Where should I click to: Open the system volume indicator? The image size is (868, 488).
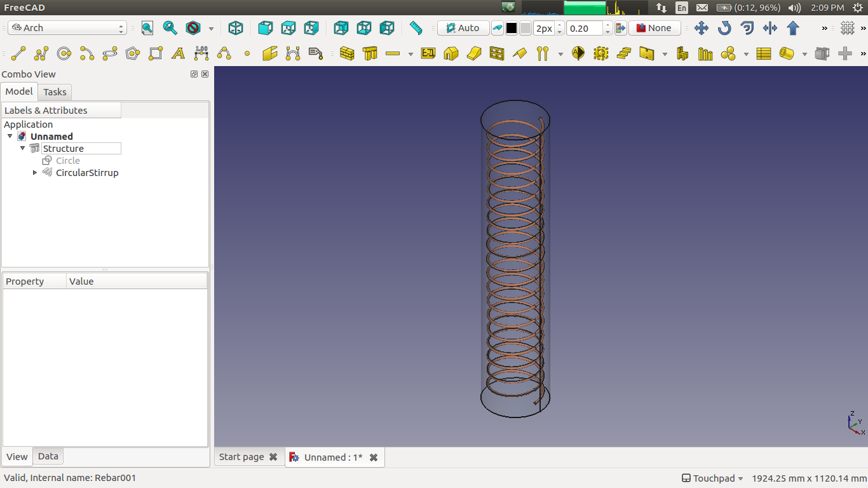[794, 8]
